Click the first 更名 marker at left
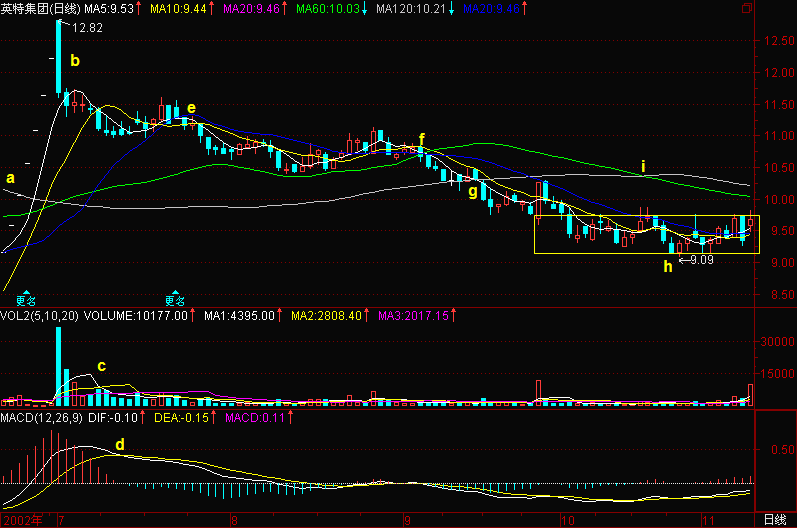This screenshot has height=528, width=797. 26,299
